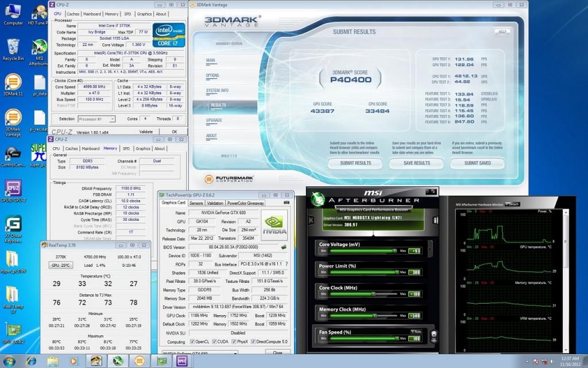Image resolution: width=588 pixels, height=368 pixels.
Task: Click the NVIDIA logo in GPU-Z
Action: [x=274, y=225]
